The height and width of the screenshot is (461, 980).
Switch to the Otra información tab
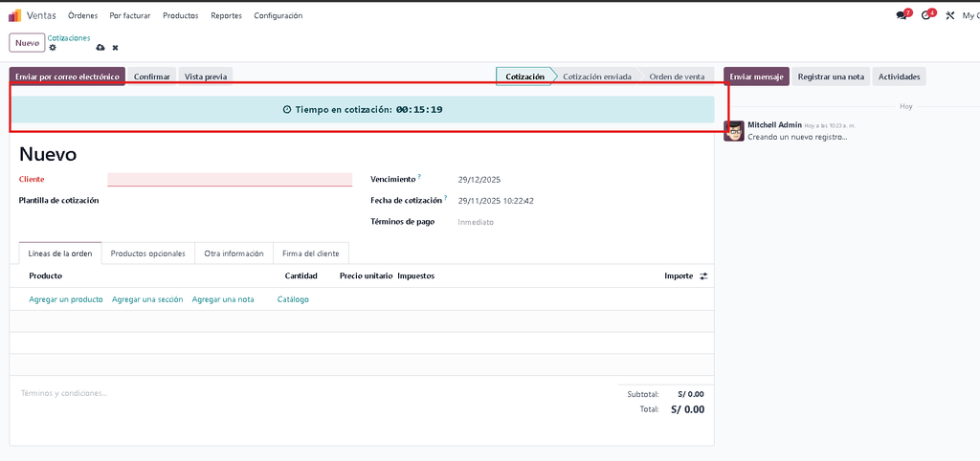coord(234,253)
